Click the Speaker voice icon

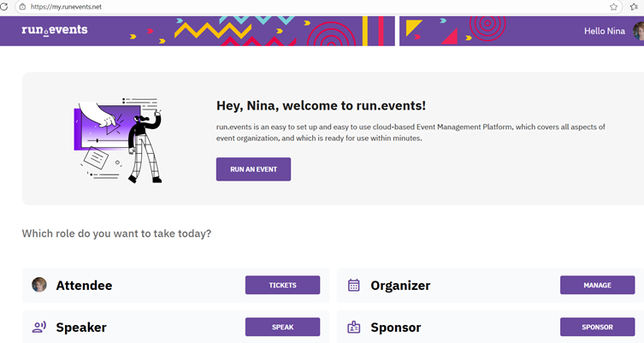click(39, 327)
